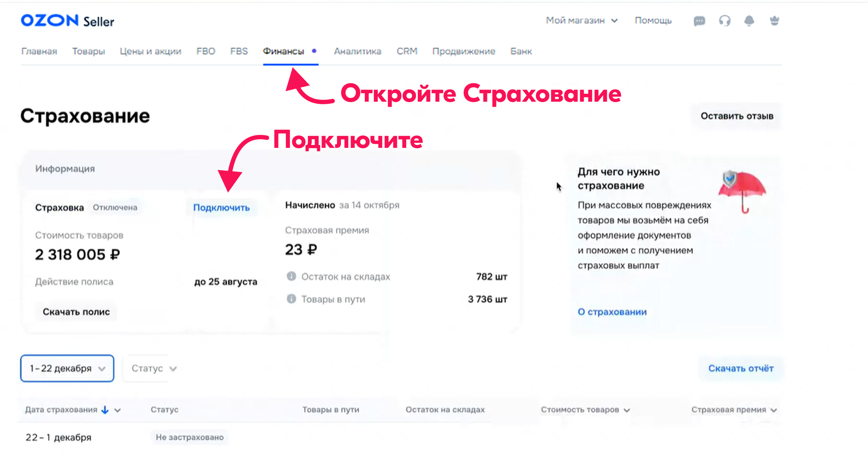Click the Информация section label

point(65,169)
